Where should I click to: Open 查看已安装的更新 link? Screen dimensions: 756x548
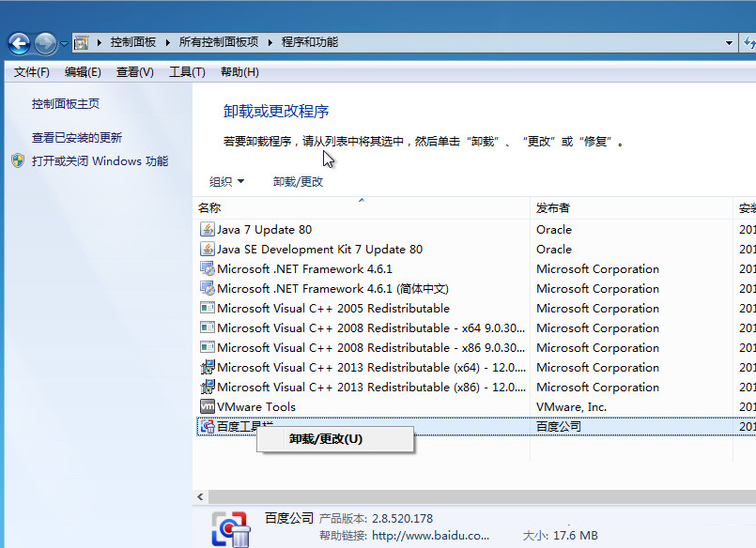click(x=77, y=138)
